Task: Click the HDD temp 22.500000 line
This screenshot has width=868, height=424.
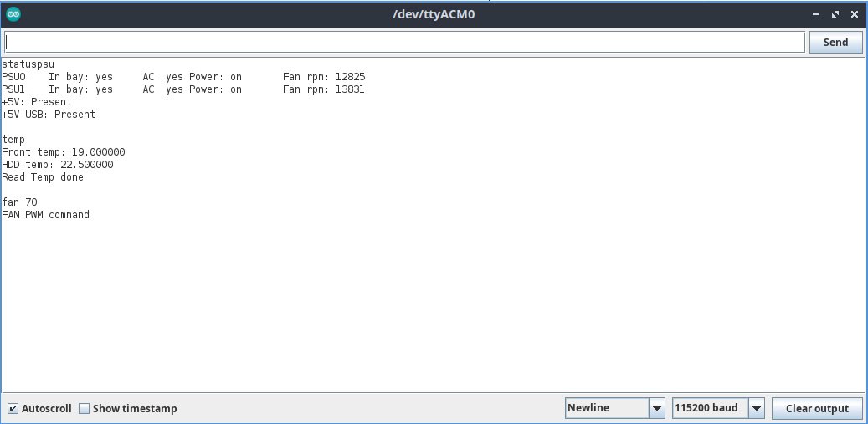Action: (x=58, y=165)
